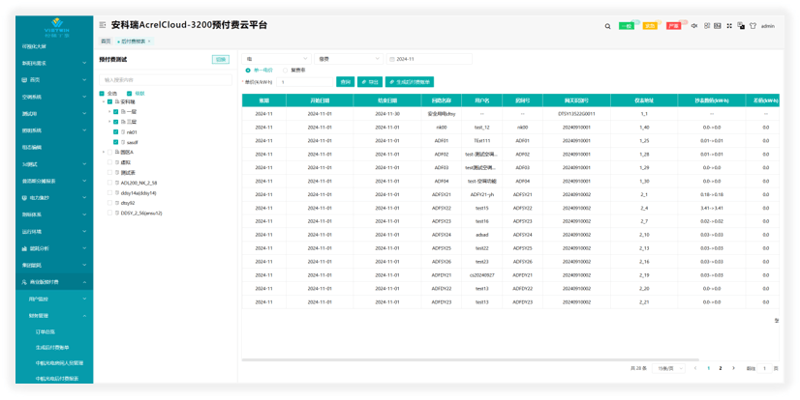
Task: Click the 能耗分析 bar chart icon
Action: pos(24,248)
